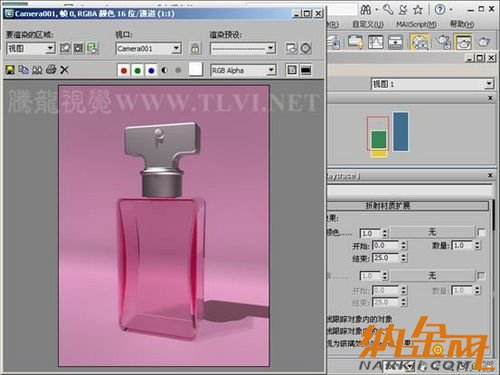Adjust the 结束 25.0 spinner arrows
The image size is (500, 375).
pos(404,258)
